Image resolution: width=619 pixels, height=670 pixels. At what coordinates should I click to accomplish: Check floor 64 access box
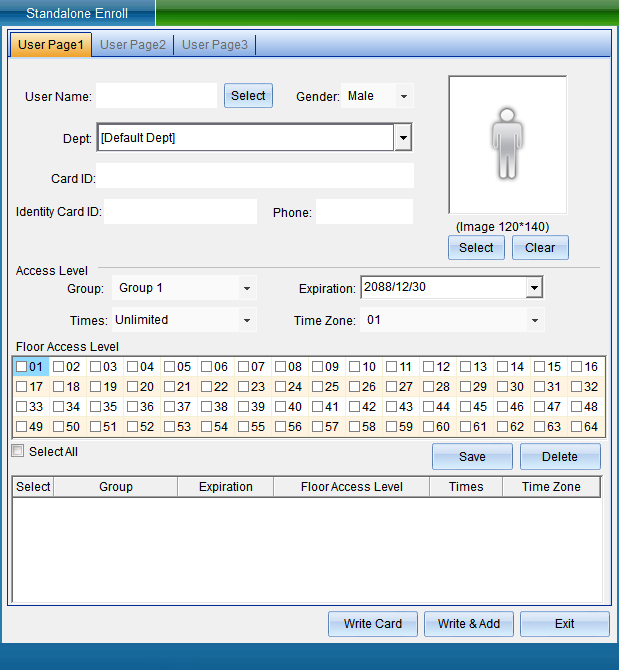coord(576,427)
